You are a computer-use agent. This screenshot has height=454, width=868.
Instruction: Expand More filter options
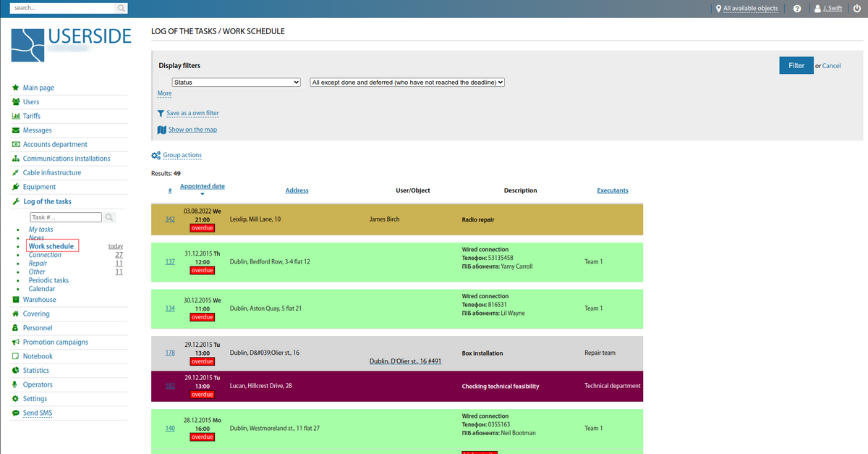tap(164, 93)
